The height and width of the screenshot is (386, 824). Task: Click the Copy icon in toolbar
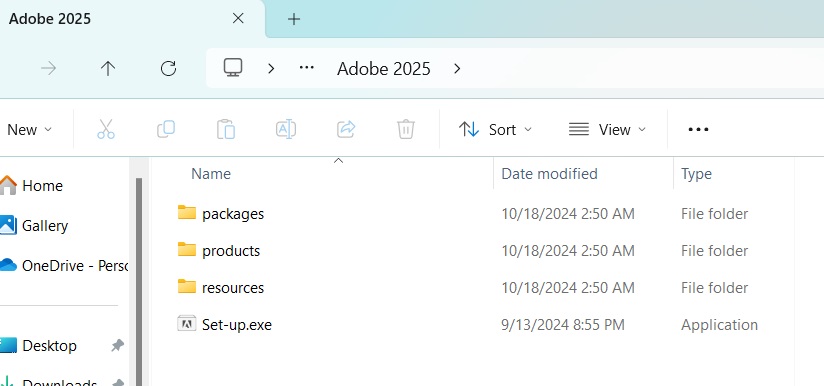[166, 129]
